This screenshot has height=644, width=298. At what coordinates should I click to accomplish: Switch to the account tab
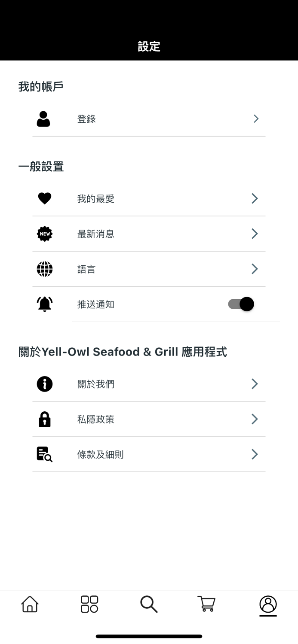(267, 604)
